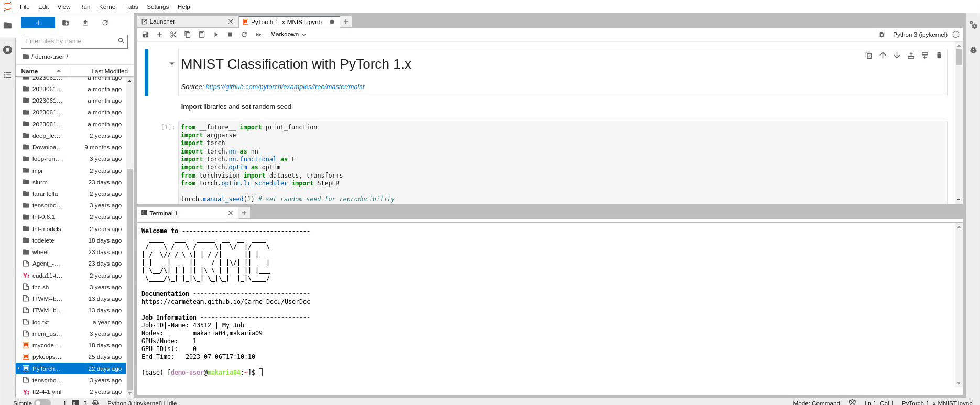This screenshot has width=980, height=405.
Task: Open the Kernel menu
Action: point(108,7)
